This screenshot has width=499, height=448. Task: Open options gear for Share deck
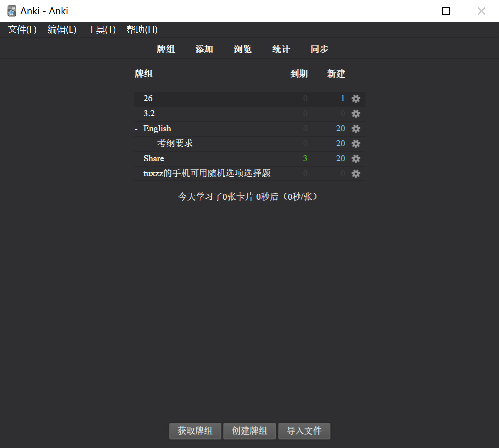coord(356,158)
